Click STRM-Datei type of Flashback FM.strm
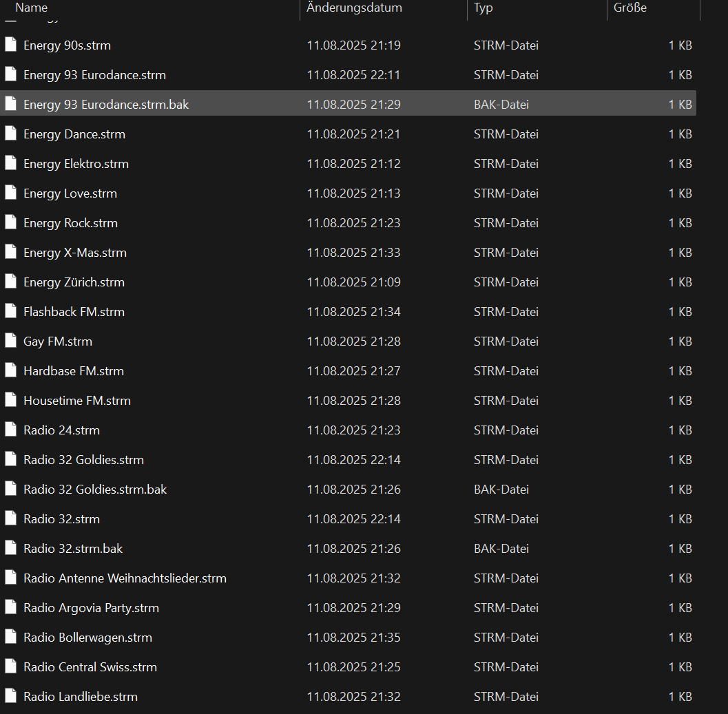728x714 pixels. pos(506,312)
